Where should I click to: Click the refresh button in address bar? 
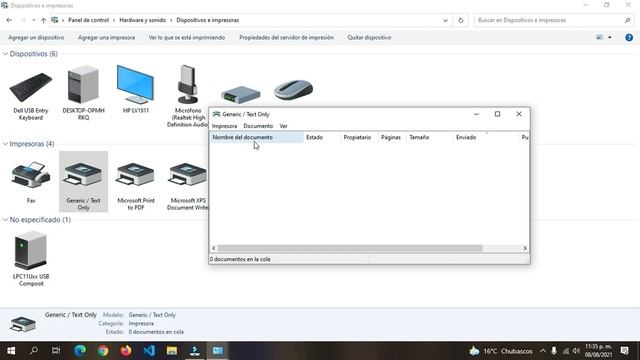(461, 20)
